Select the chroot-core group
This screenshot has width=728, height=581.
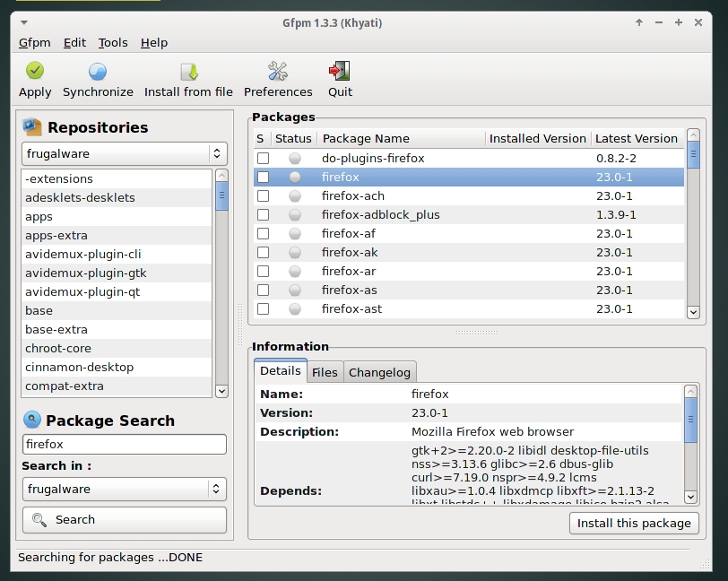[x=117, y=348]
